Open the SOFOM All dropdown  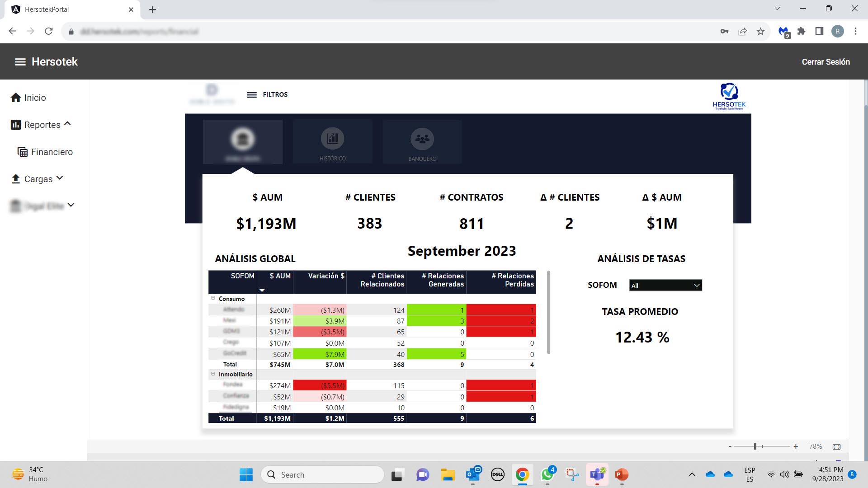click(665, 285)
